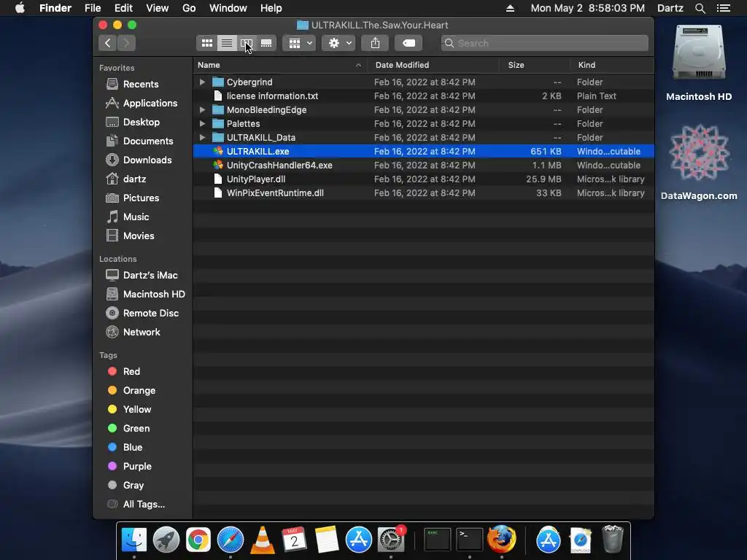Viewport: 747px width, 560px height.
Task: Toggle sort direction arrow in Name column
Action: coord(358,65)
